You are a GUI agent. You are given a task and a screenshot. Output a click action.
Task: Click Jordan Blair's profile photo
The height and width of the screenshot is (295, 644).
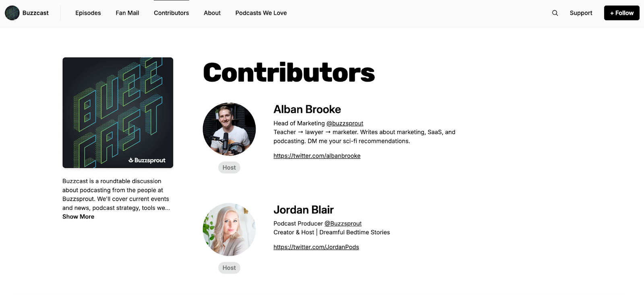(229, 229)
